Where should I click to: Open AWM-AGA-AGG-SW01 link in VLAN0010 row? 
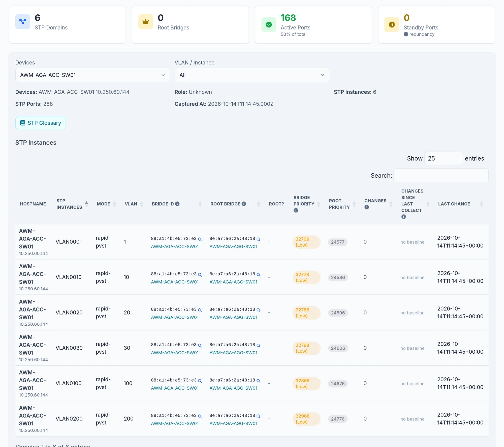coord(233,282)
